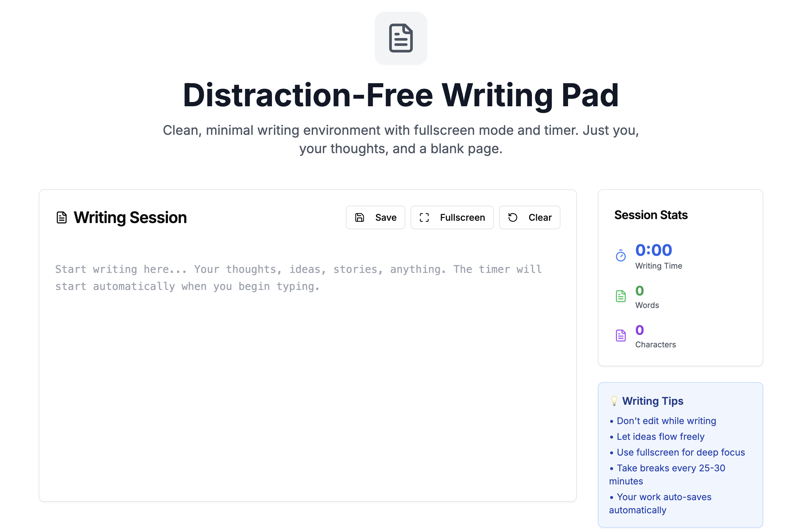Click the purple Characters document icon
The width and height of the screenshot is (800, 532).
[621, 336]
